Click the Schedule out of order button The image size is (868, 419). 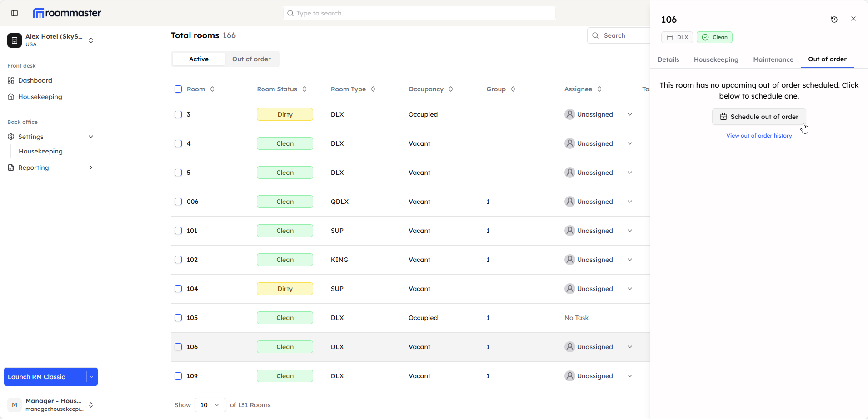[758, 117]
